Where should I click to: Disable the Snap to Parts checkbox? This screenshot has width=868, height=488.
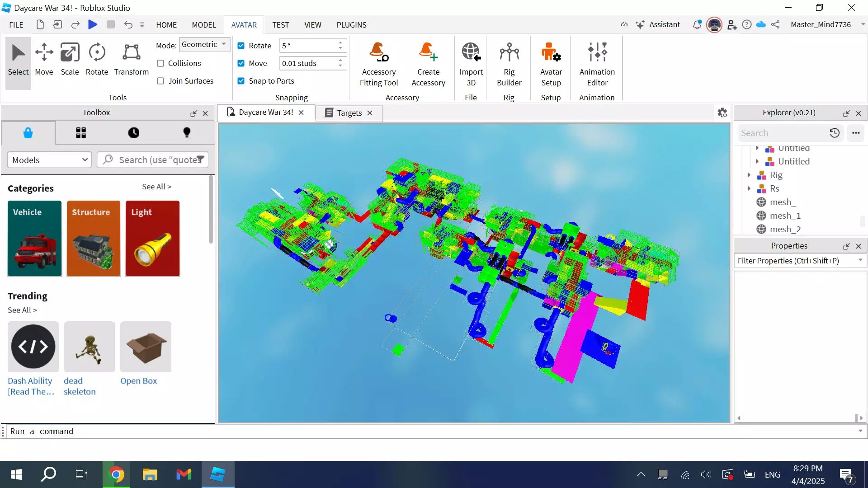(x=241, y=81)
